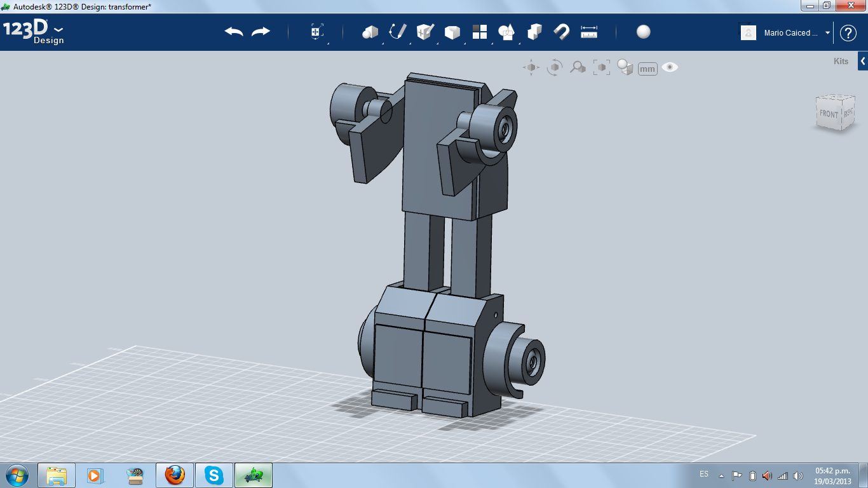Redo the last undone action

click(261, 32)
